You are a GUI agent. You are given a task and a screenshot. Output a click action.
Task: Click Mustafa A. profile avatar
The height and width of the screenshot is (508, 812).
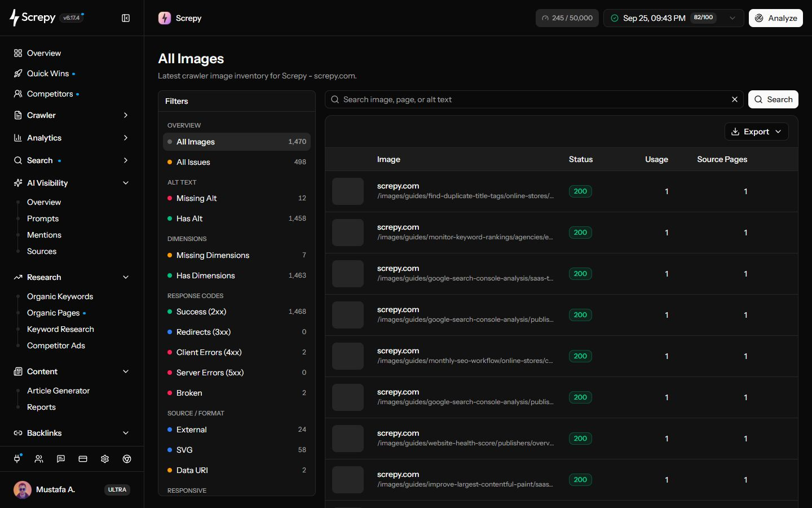click(23, 489)
